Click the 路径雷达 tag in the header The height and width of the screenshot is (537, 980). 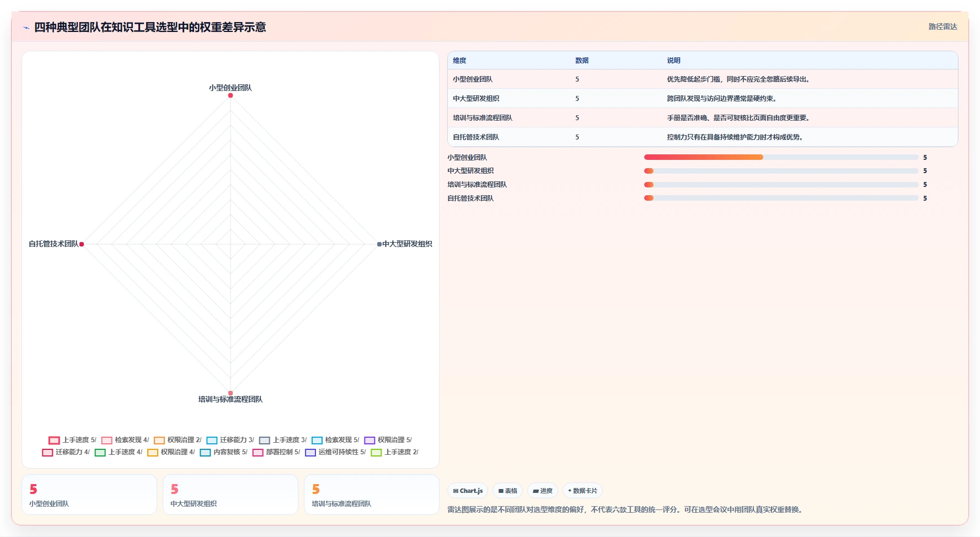point(942,26)
